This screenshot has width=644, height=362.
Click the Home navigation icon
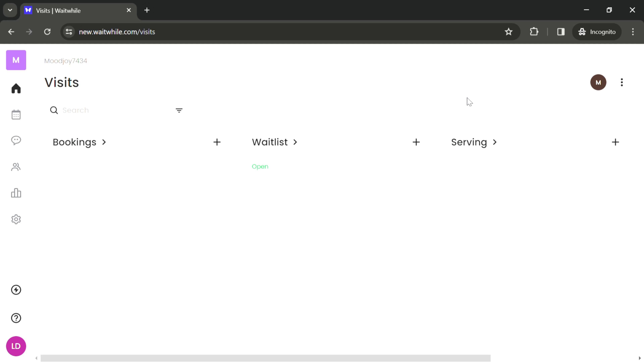[x=16, y=88]
